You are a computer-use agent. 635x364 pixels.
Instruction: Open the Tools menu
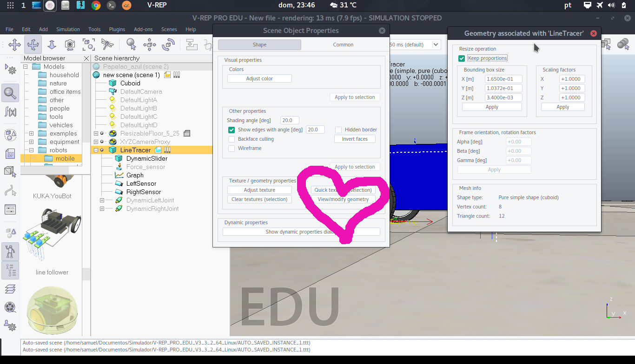pyautogui.click(x=94, y=29)
